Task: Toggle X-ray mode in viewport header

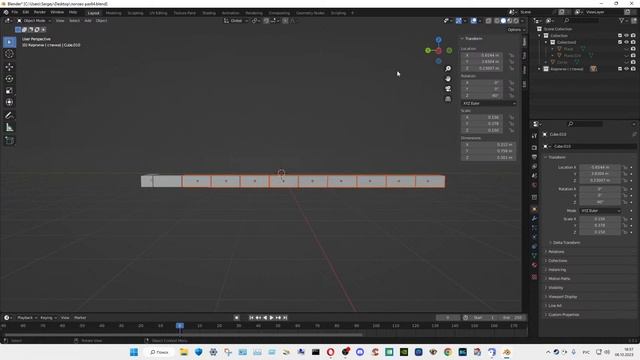Action: (488, 20)
